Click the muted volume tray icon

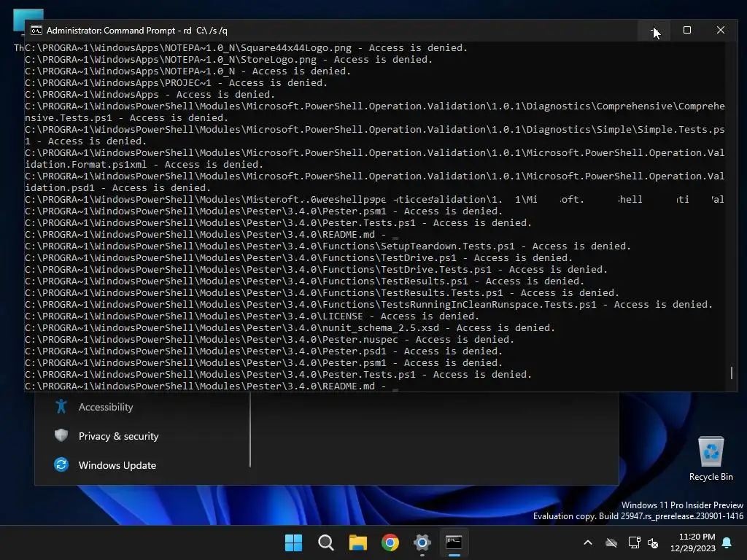(653, 542)
